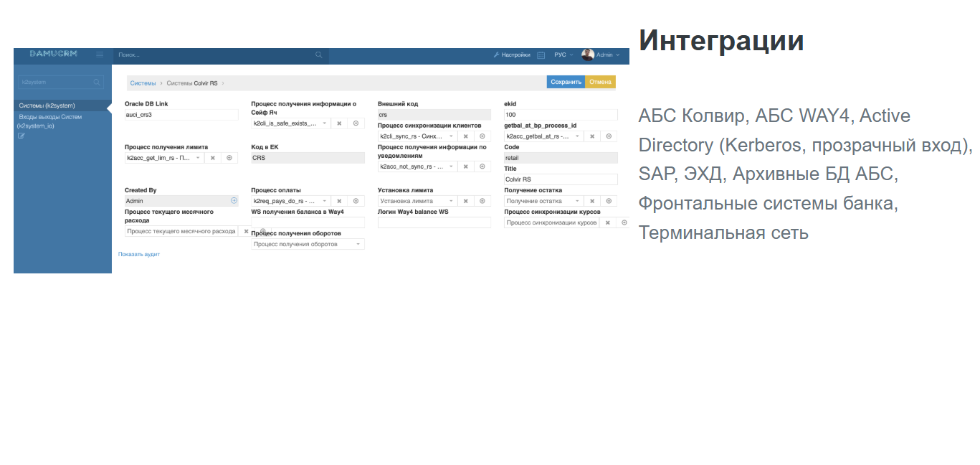Open linked record for getbal_at_bp_process_id

point(609,136)
